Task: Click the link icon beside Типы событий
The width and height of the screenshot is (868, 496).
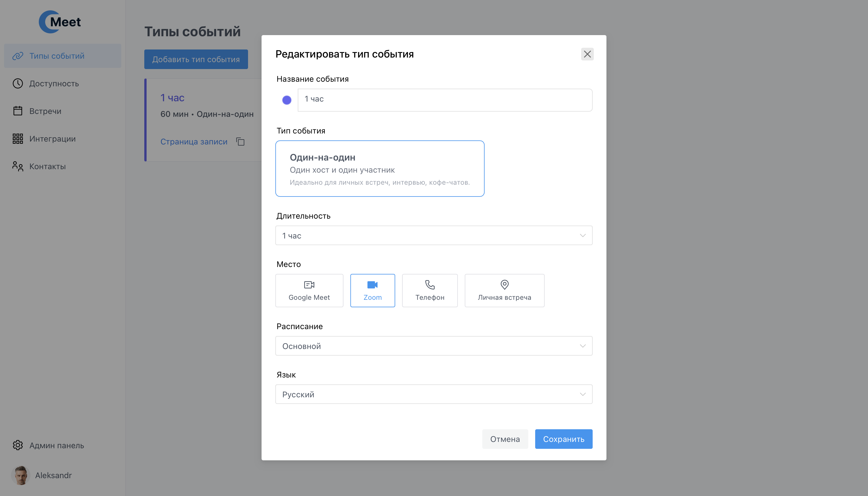Action: tap(18, 56)
